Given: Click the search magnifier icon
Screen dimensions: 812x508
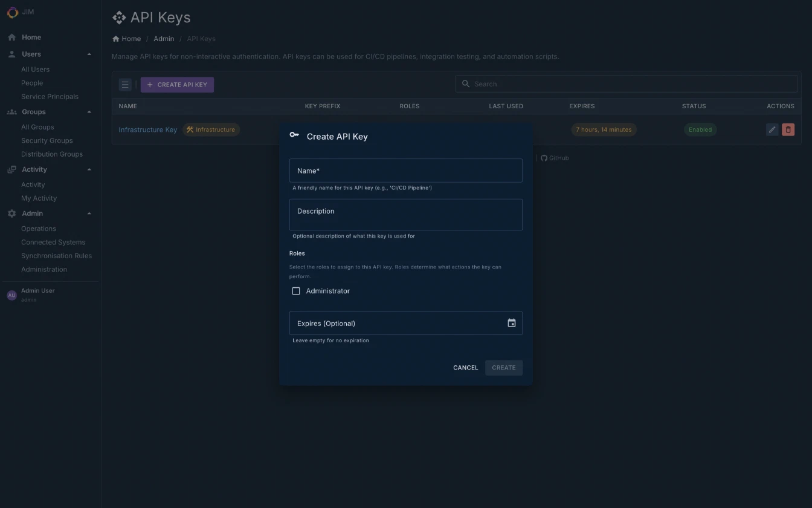Looking at the screenshot, I should (465, 83).
